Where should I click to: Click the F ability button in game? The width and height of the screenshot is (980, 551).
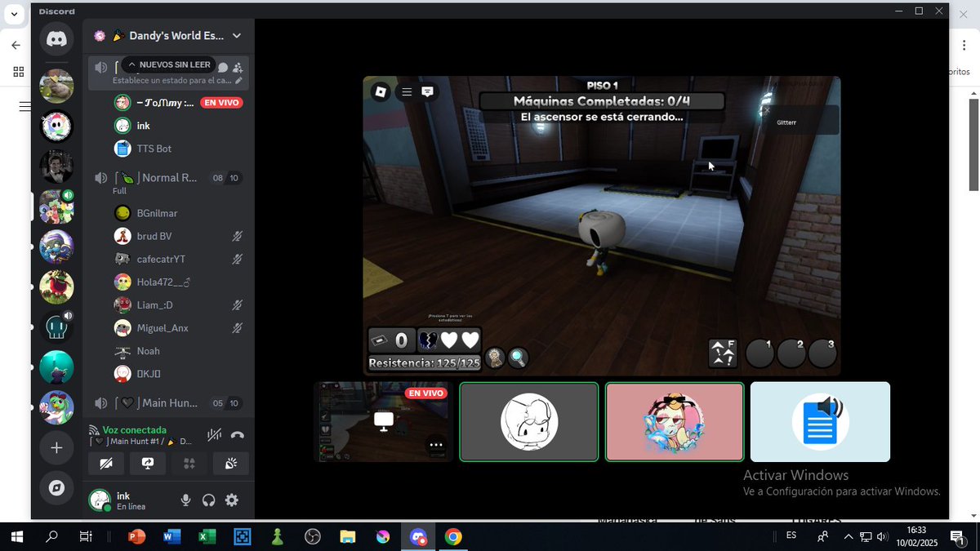pyautogui.click(x=723, y=353)
